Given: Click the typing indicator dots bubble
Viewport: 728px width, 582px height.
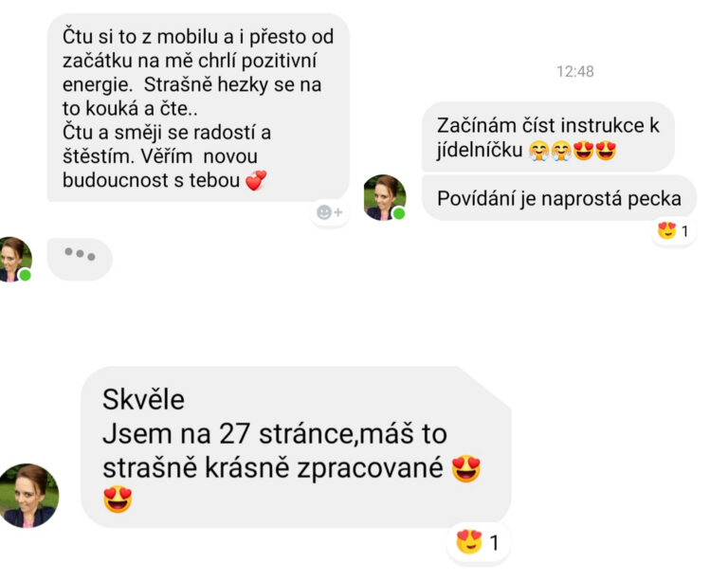Looking at the screenshot, I should (x=80, y=259).
